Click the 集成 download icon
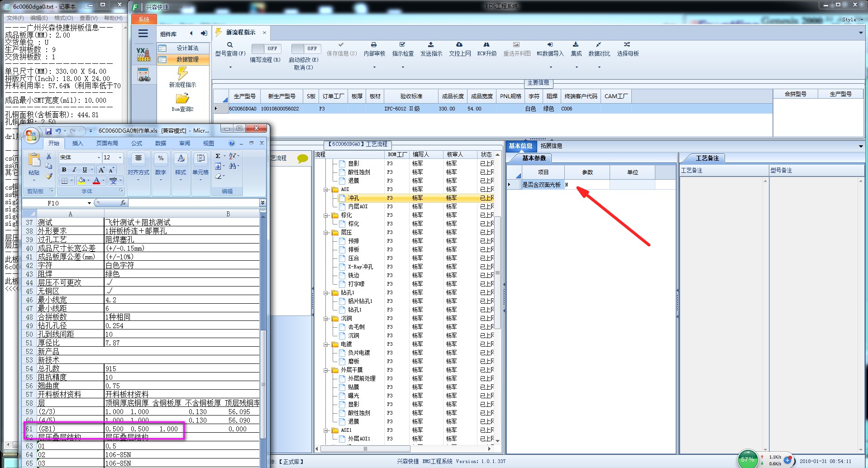 [x=576, y=45]
